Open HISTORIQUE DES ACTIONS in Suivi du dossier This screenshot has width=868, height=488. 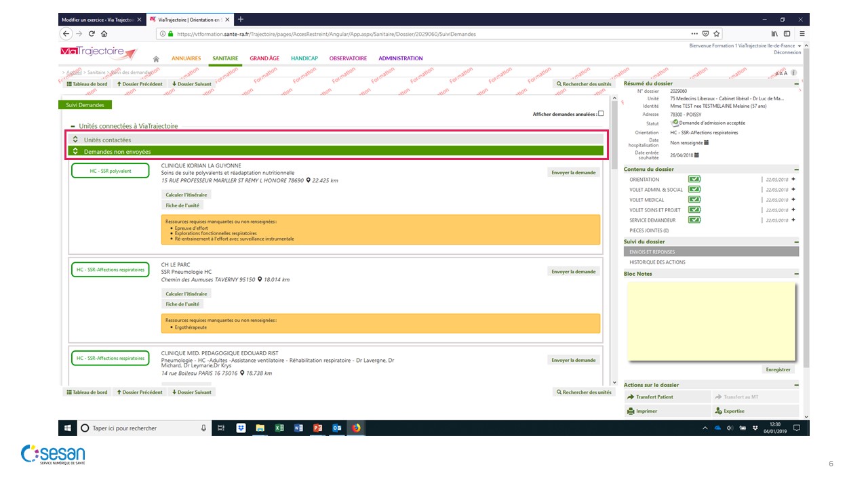point(657,262)
